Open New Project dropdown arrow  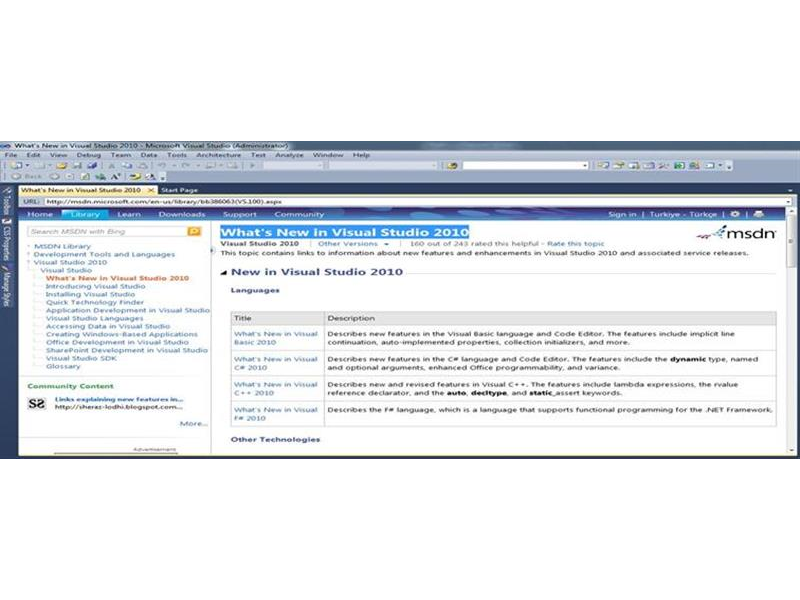coord(27,165)
